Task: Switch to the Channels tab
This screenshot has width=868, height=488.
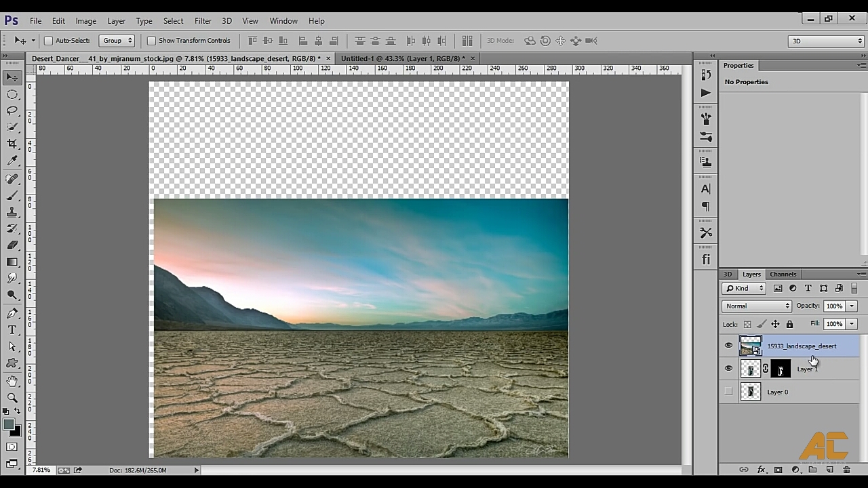Action: (783, 274)
